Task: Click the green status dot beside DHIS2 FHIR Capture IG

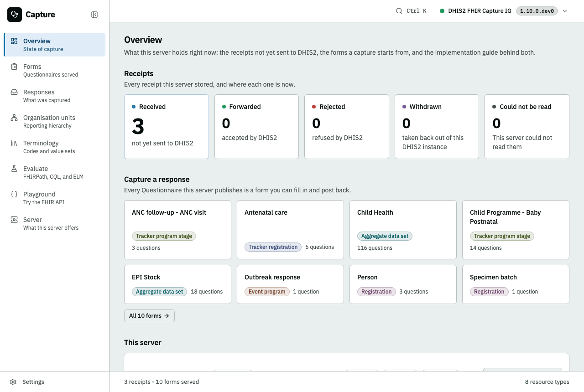Action: 442,11
